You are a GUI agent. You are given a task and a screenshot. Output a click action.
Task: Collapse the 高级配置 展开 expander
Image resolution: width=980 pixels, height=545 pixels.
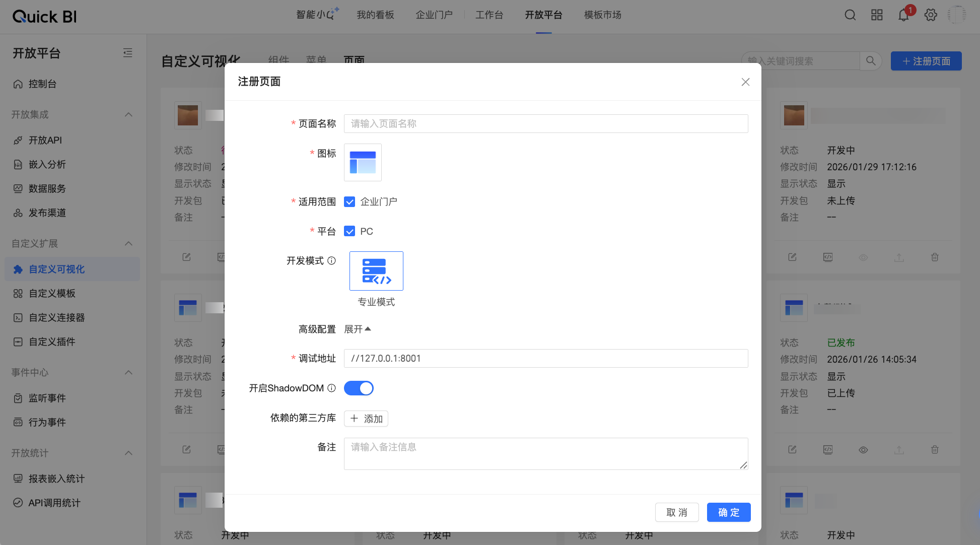pos(358,329)
